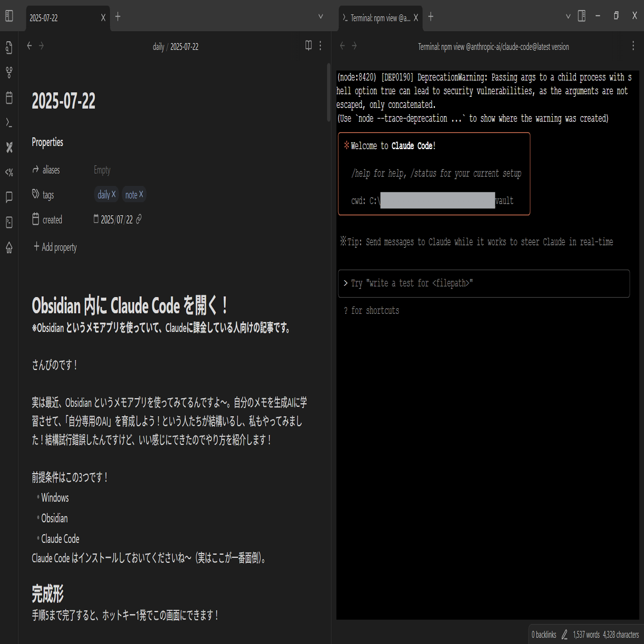644x644 pixels.
Task: Click the Claude Code prompt input box
Action: point(484,283)
